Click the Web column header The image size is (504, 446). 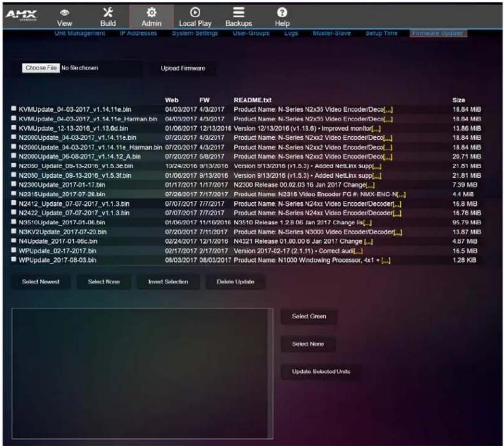[172, 100]
